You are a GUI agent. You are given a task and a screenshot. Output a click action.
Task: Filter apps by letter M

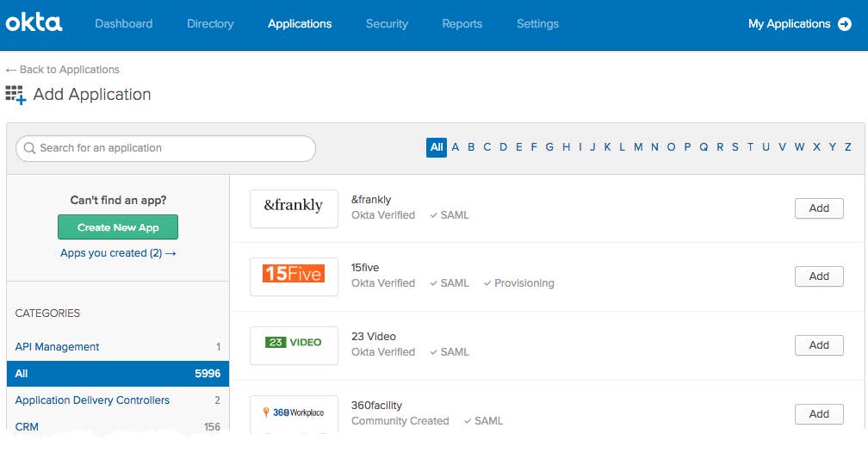click(638, 147)
